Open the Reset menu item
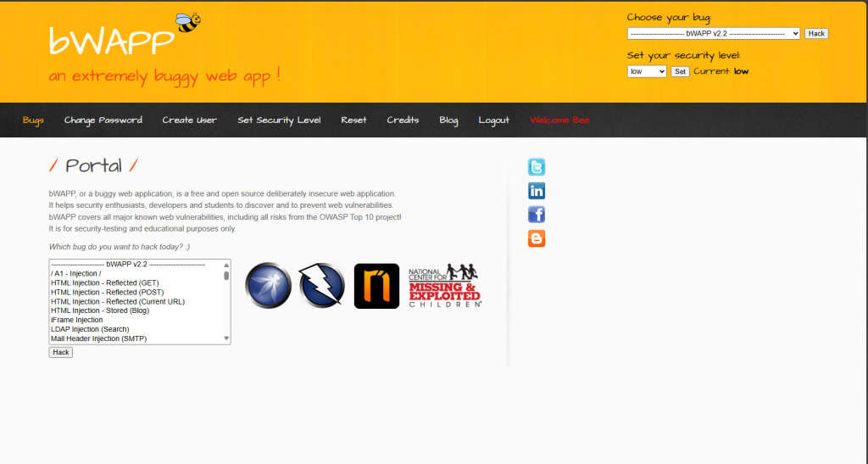 [353, 120]
